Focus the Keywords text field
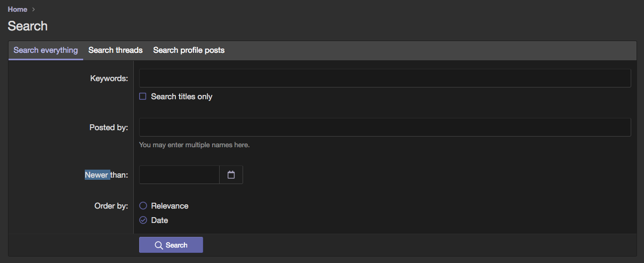 pyautogui.click(x=384, y=78)
